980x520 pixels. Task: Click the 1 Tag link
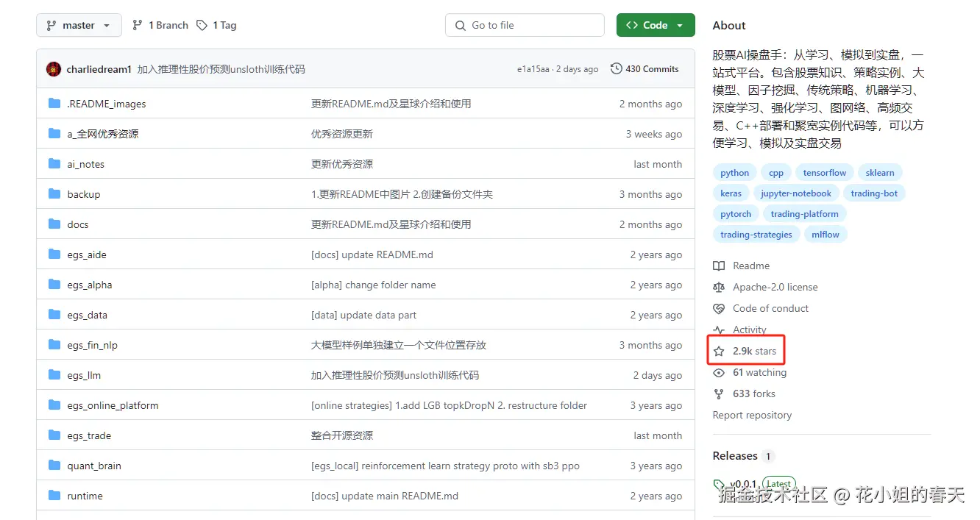(x=217, y=25)
